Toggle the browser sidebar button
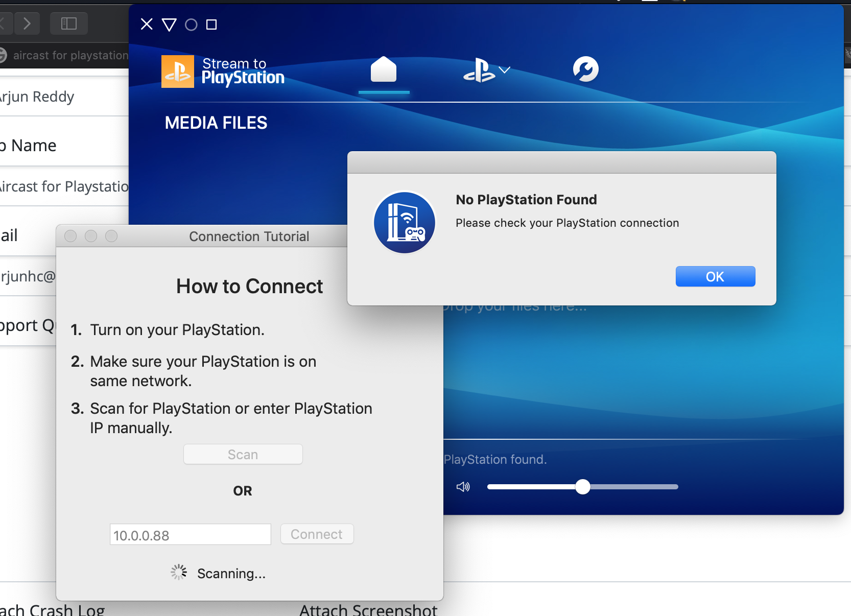851x616 pixels. coord(69,23)
